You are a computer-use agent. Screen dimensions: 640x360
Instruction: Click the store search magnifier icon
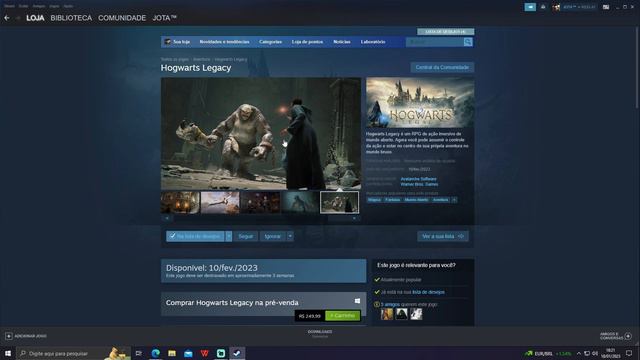468,42
